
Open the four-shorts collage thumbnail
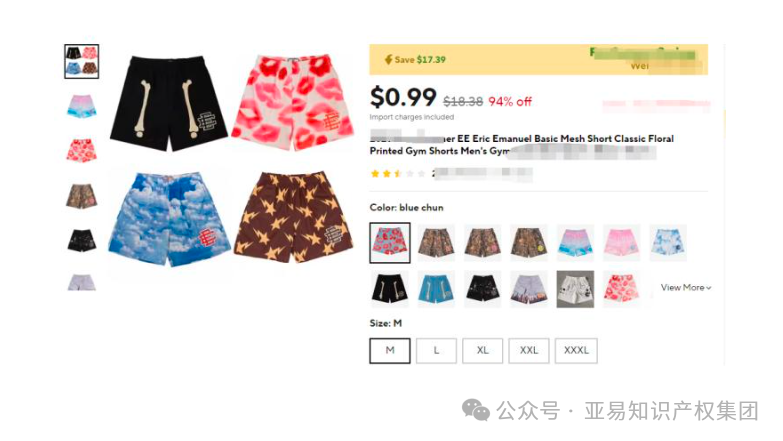81,61
